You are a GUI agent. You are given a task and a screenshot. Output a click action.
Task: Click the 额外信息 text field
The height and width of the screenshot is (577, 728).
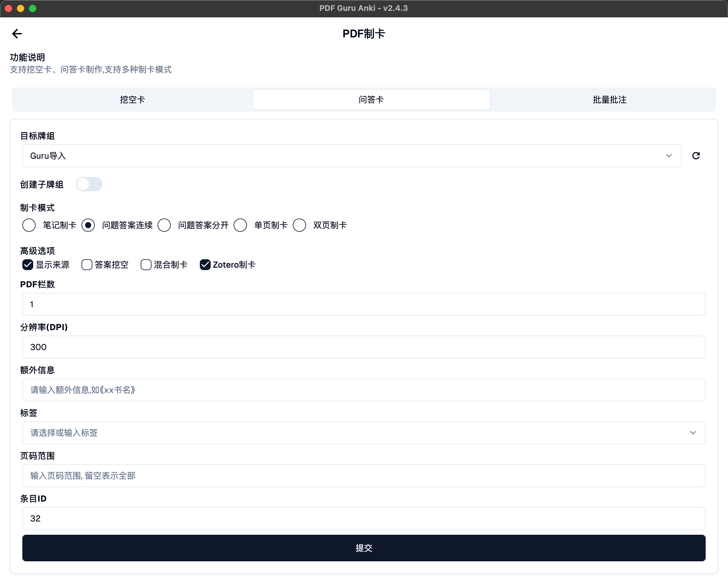(364, 390)
